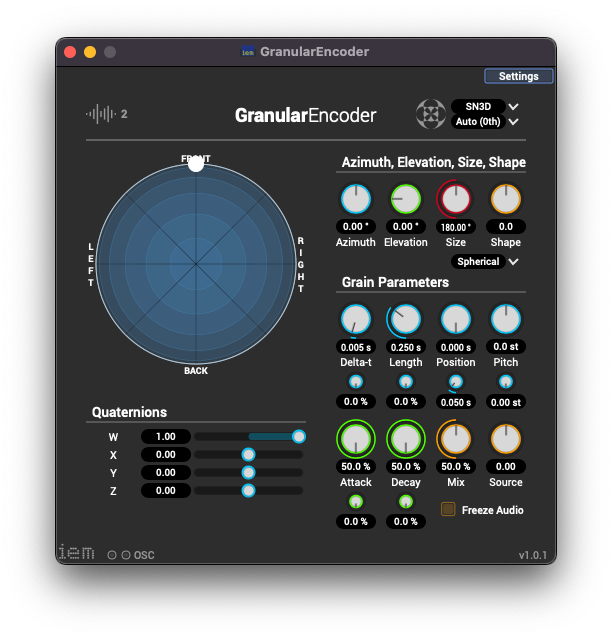Click the red Size knob

tap(456, 199)
